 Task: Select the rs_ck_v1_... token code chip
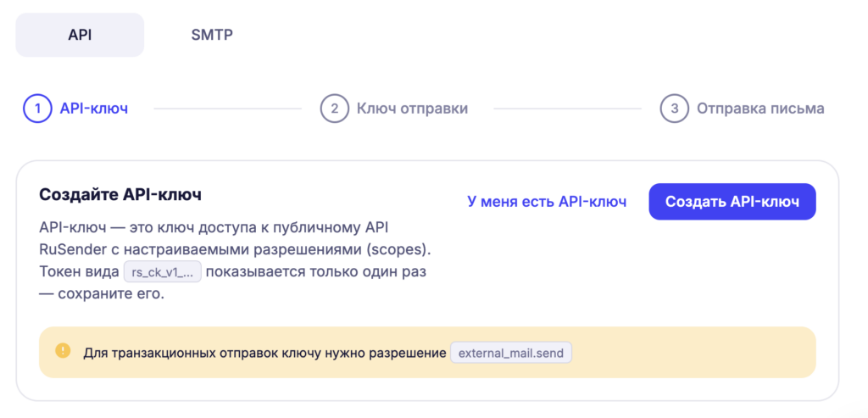pos(162,272)
